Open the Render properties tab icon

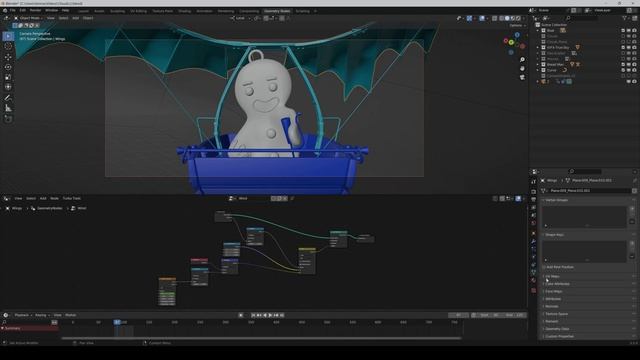pyautogui.click(x=533, y=191)
